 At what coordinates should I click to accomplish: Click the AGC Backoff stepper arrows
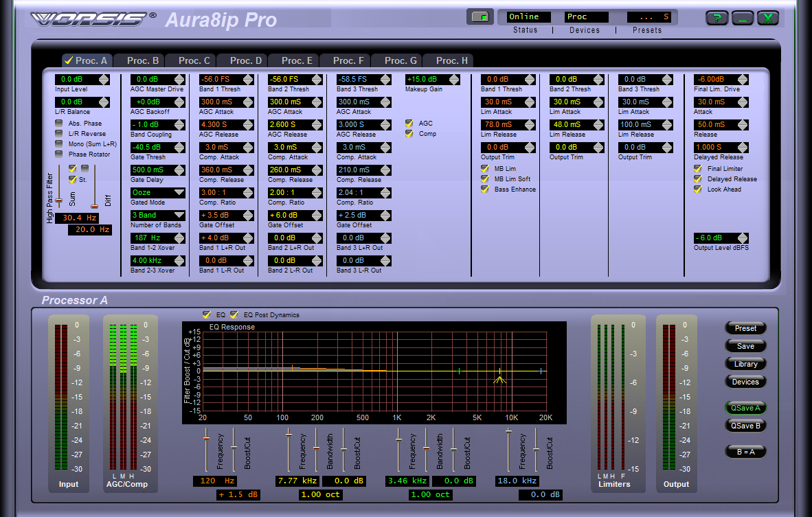click(x=179, y=102)
